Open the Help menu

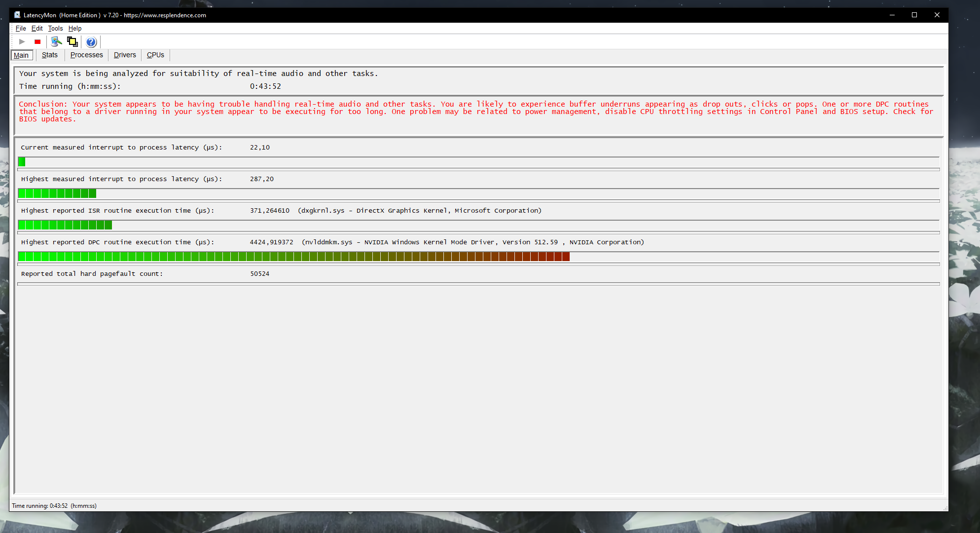(75, 28)
